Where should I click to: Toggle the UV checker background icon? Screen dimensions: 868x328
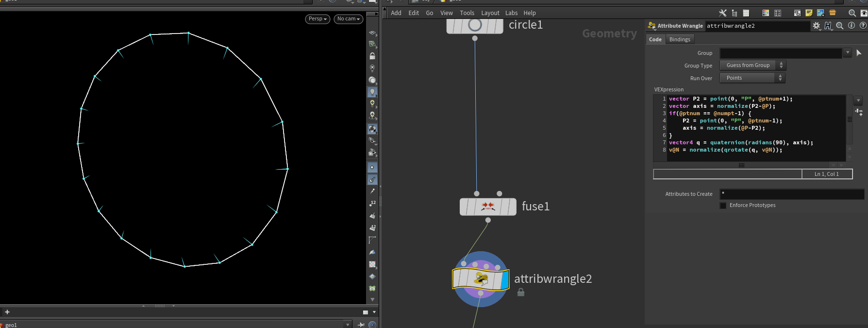(x=372, y=264)
